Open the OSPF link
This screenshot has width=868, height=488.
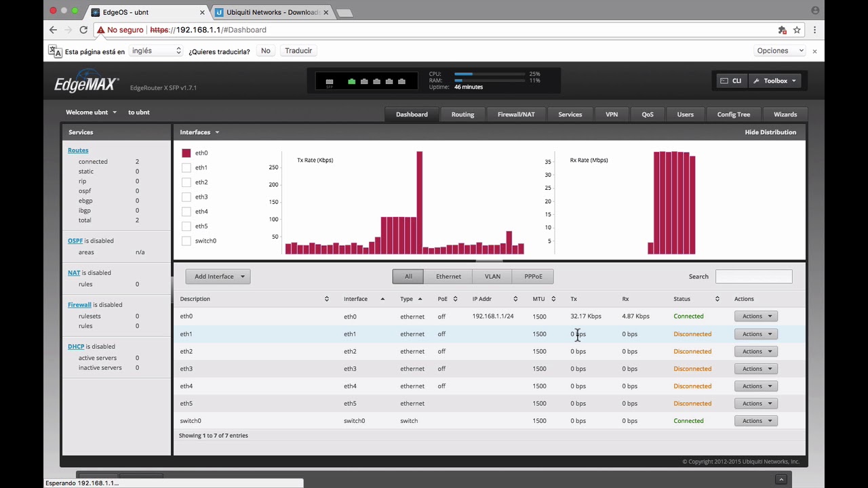coord(75,241)
